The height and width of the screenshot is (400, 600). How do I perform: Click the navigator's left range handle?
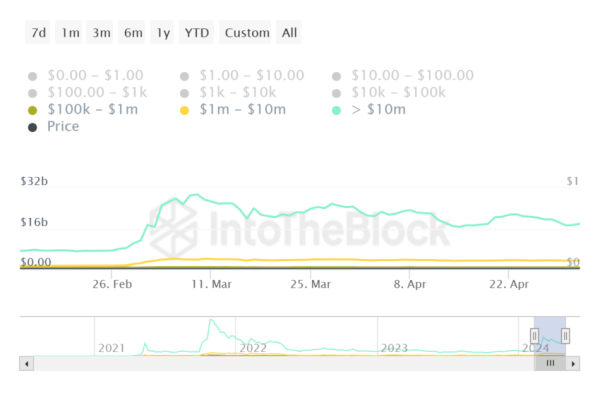(x=534, y=336)
